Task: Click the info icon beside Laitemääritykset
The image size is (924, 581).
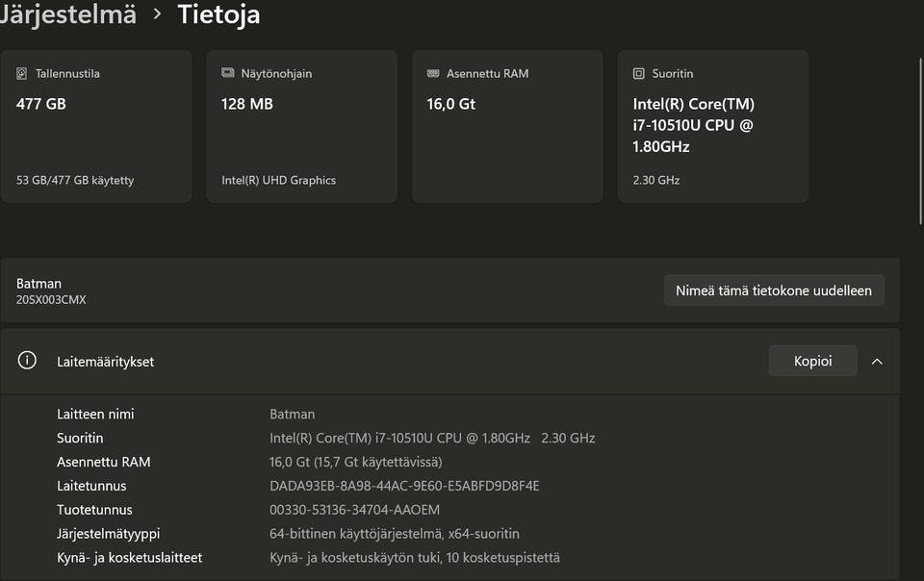Action: pos(27,361)
